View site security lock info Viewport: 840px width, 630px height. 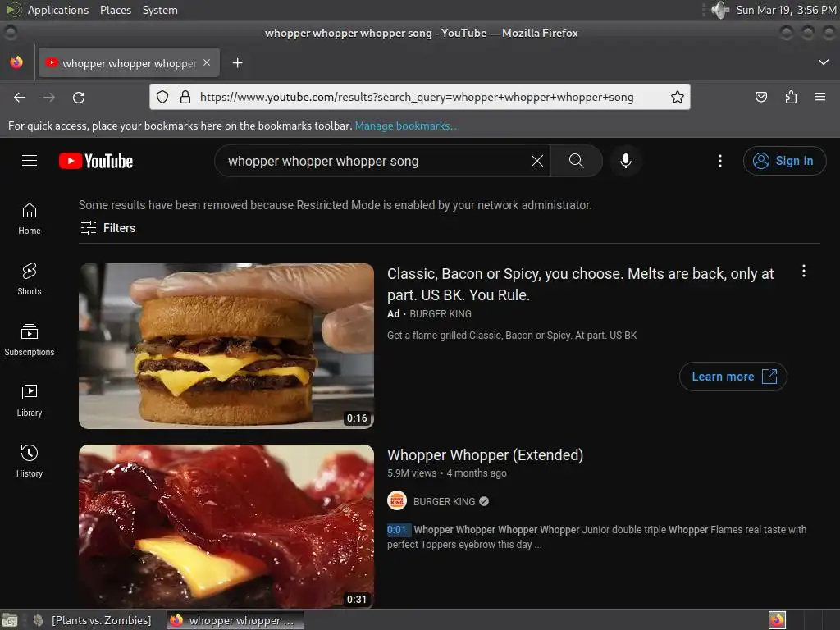click(185, 97)
